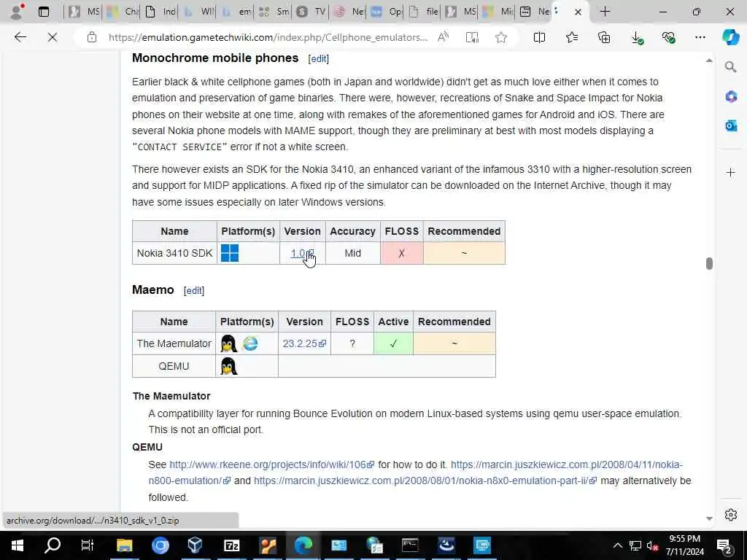Open Collections panel

tap(604, 37)
